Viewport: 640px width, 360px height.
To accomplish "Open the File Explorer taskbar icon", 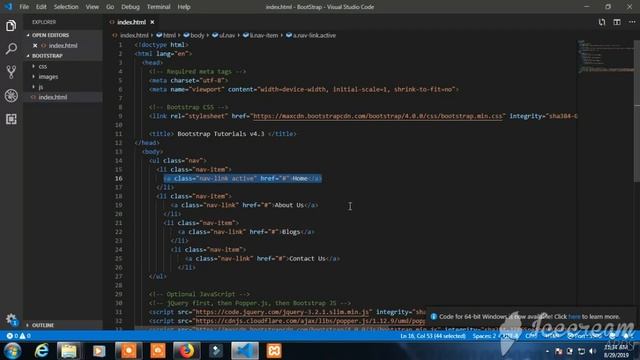I will pyautogui.click(x=69, y=351).
